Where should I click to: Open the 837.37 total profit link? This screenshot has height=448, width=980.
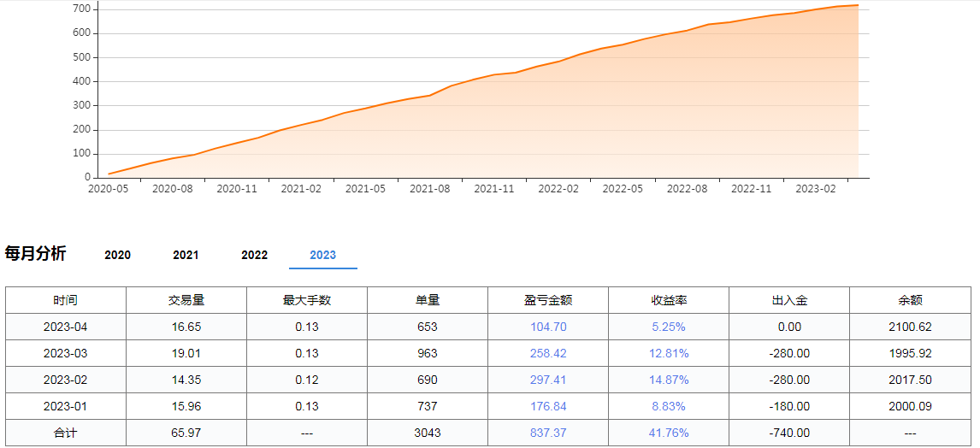tap(548, 433)
